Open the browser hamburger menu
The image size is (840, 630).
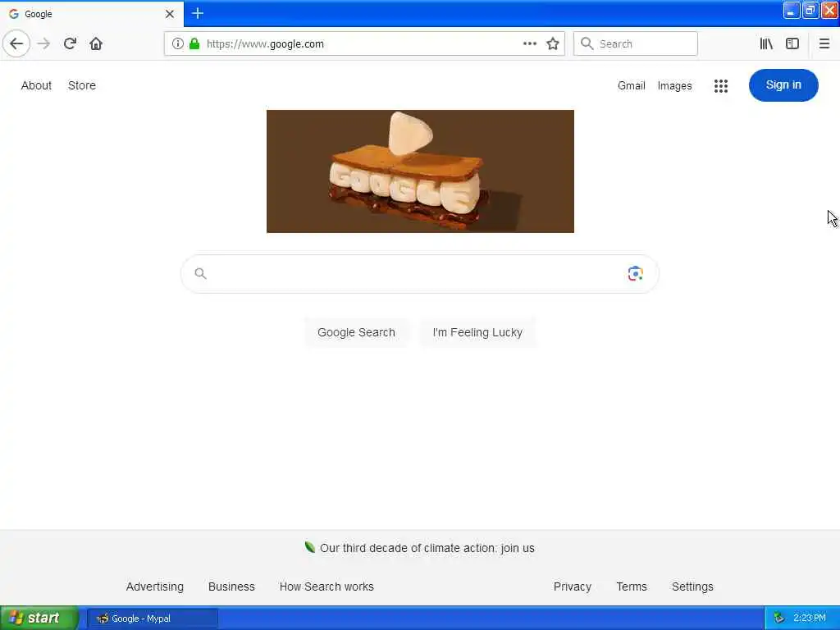(x=824, y=43)
